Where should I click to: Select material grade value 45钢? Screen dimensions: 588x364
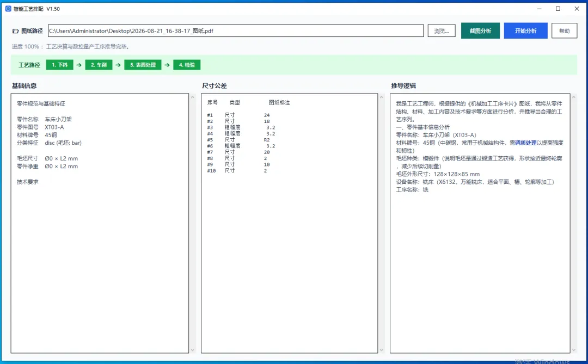[51, 135]
